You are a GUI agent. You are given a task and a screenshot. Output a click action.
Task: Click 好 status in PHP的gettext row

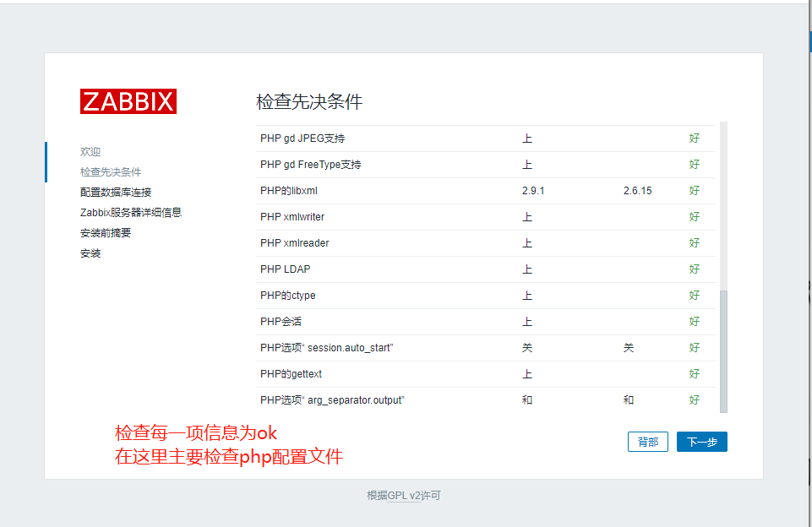pyautogui.click(x=695, y=374)
